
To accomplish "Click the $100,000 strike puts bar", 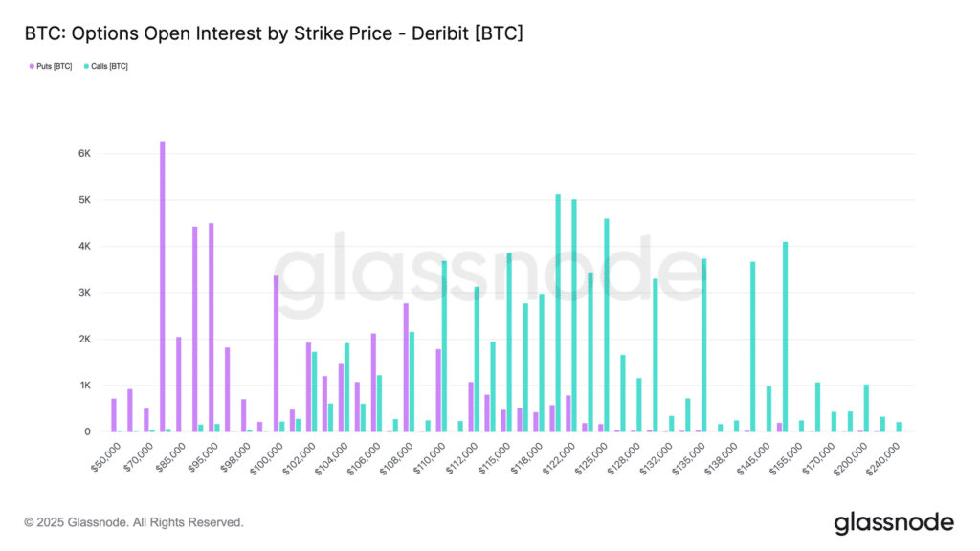I will coord(276,353).
